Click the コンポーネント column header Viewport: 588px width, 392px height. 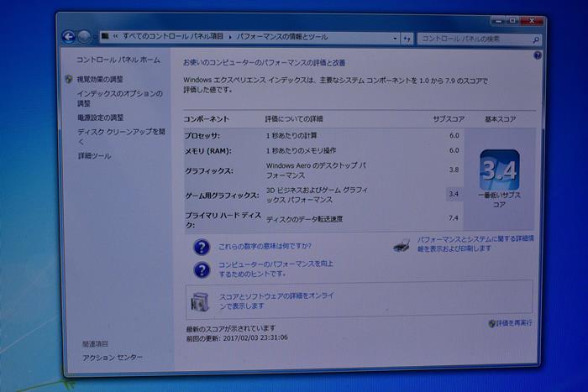coord(206,119)
